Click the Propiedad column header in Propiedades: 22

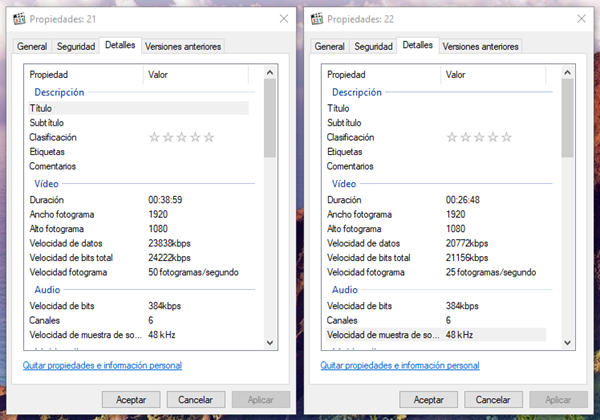coord(382,75)
